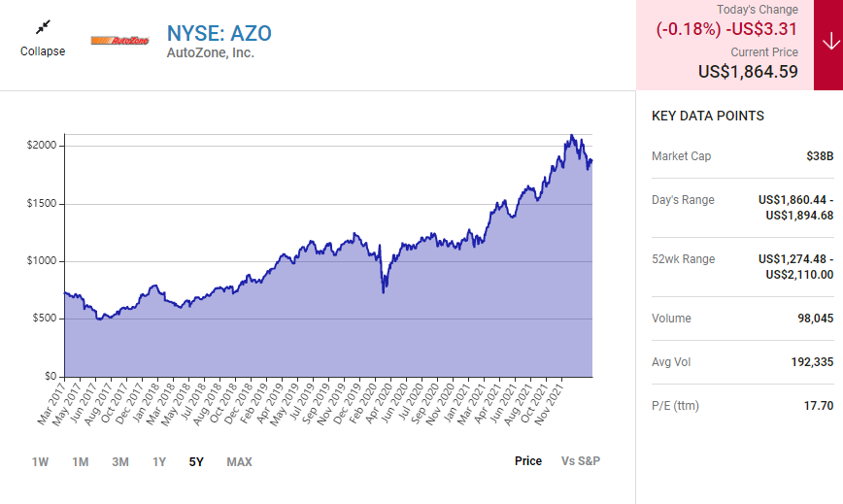This screenshot has width=843, height=504.
Task: Select the 1M time range
Action: 81,461
